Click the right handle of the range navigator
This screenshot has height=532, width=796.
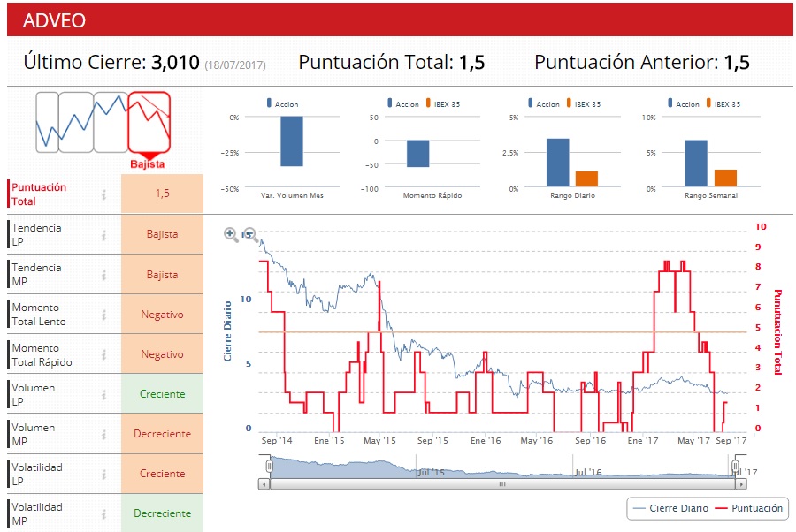pos(735,466)
